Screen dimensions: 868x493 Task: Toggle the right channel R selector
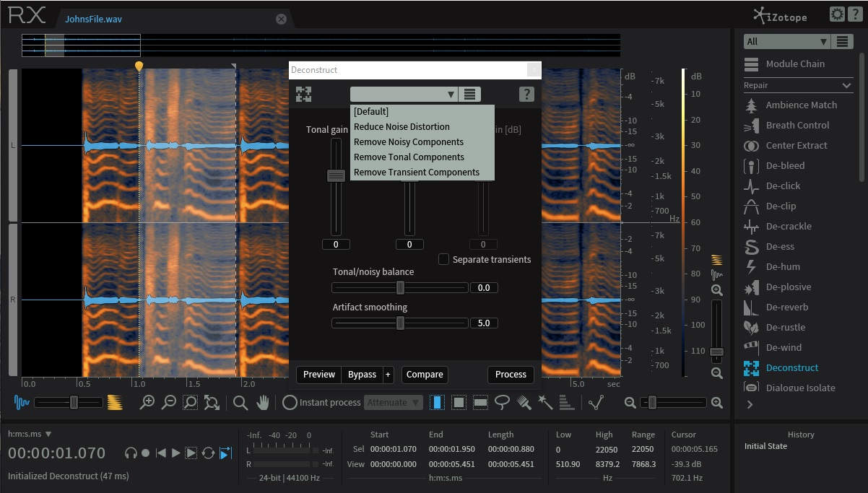coord(12,300)
